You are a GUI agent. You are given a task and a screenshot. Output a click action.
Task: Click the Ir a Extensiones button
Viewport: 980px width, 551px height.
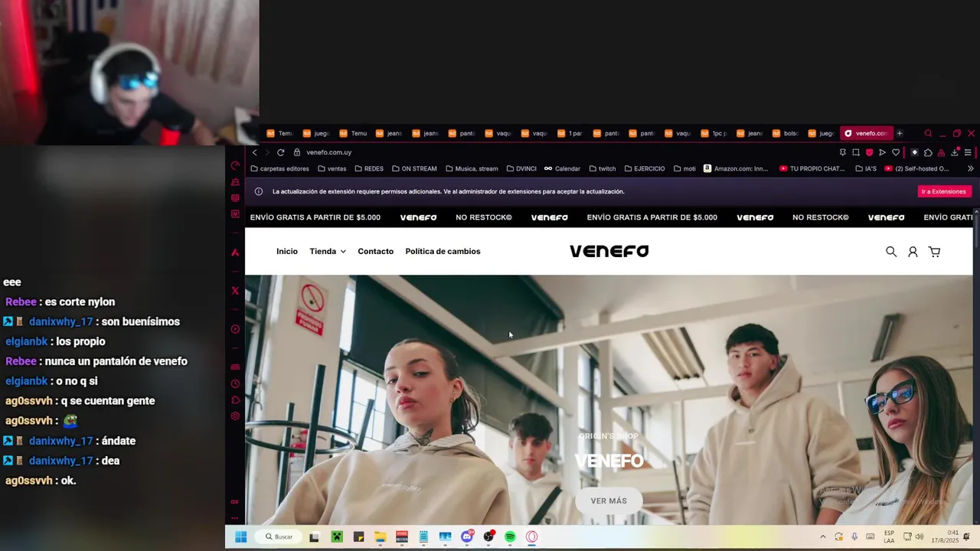944,191
